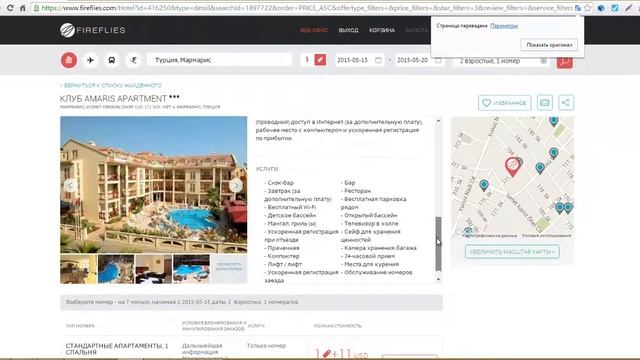Click Детский бассейн service text
This screenshot has width=640, height=360.
[x=291, y=216]
